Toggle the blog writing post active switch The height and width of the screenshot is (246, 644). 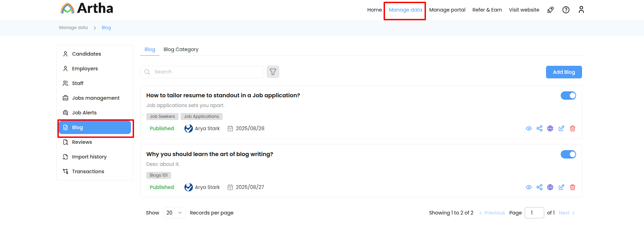(x=568, y=154)
